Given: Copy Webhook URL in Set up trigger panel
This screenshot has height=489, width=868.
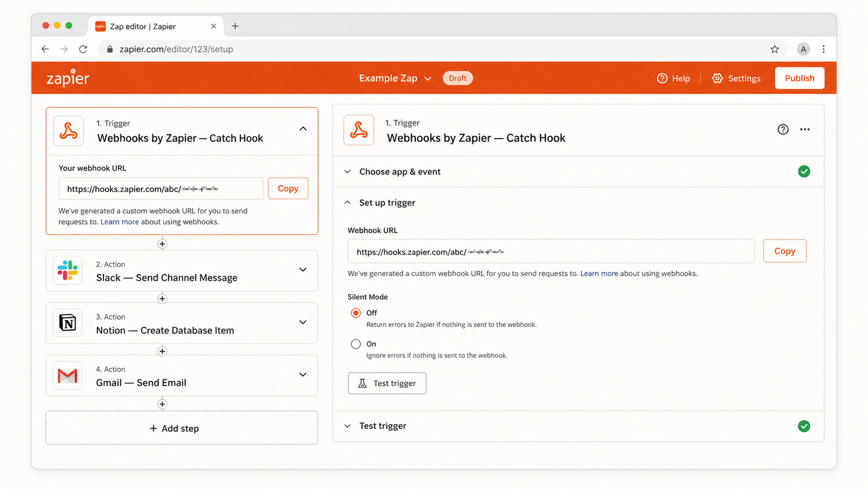Looking at the screenshot, I should [x=784, y=251].
